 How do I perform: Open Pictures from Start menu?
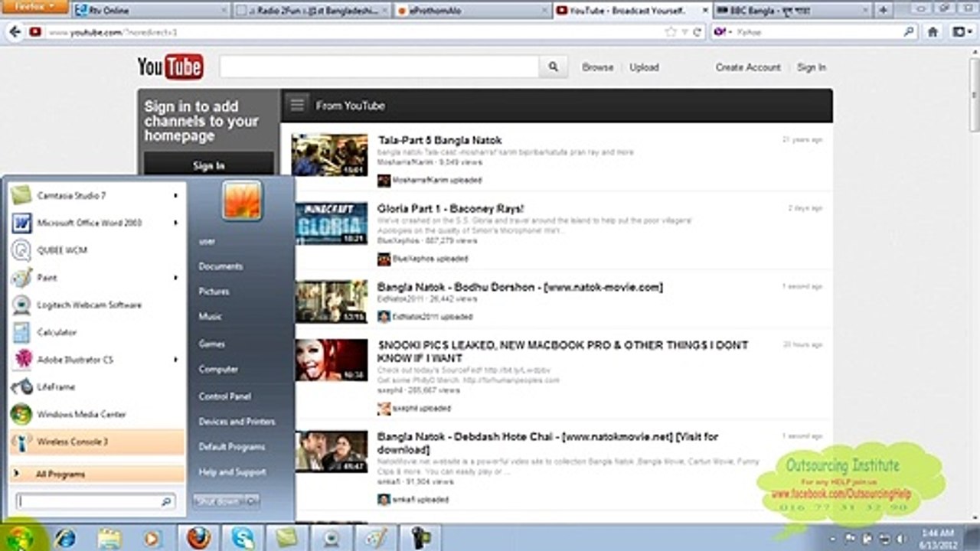[214, 292]
